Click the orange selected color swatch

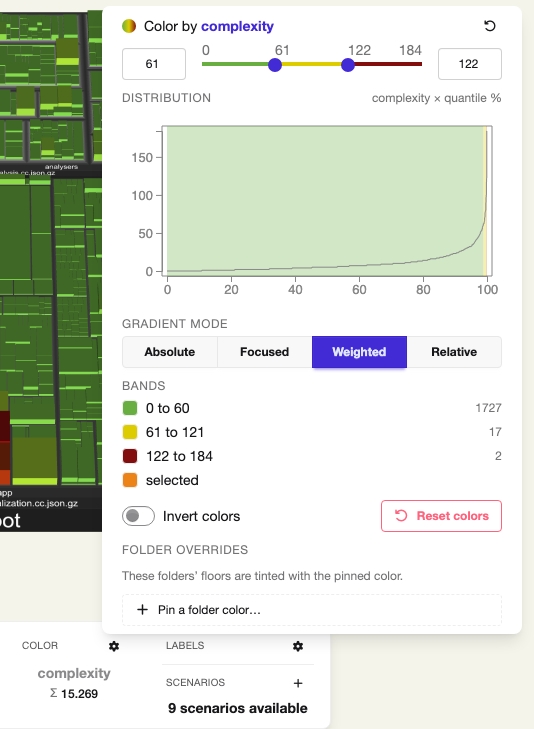(x=130, y=480)
